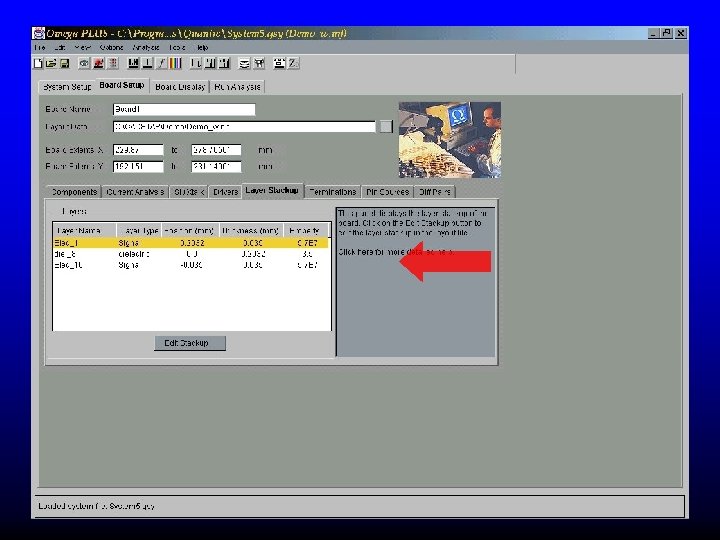Open the Pin Sources sub-tab

point(388,192)
